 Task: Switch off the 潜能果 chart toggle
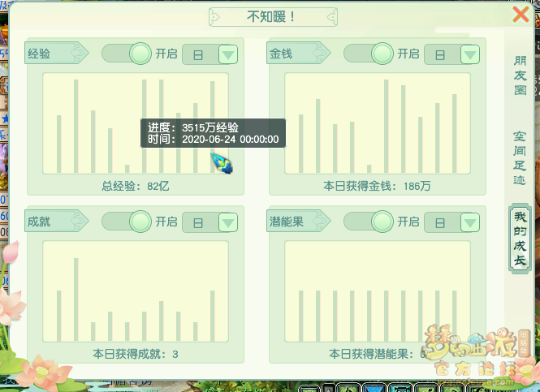point(369,222)
